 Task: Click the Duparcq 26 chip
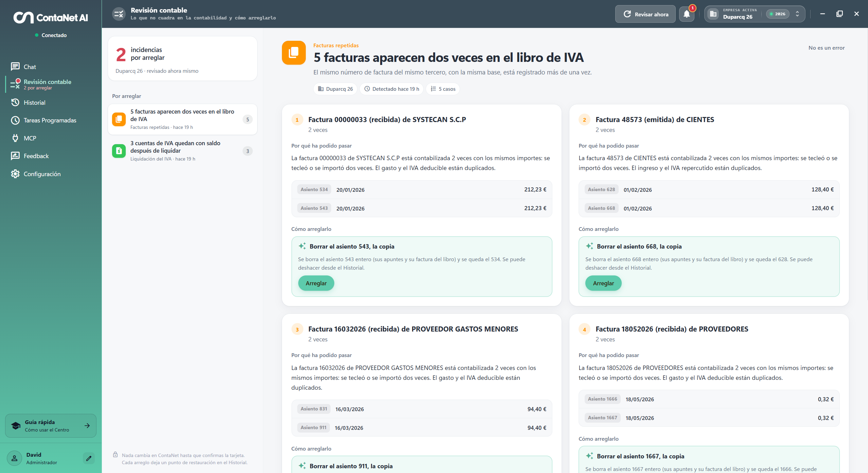[x=335, y=89]
